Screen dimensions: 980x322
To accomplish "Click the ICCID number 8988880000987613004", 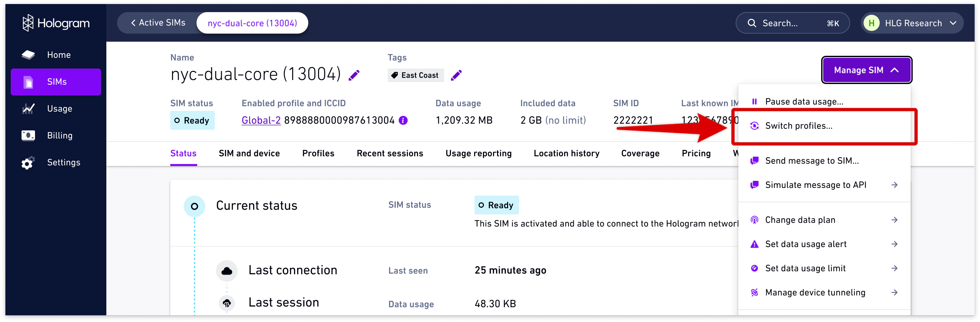I will click(339, 121).
